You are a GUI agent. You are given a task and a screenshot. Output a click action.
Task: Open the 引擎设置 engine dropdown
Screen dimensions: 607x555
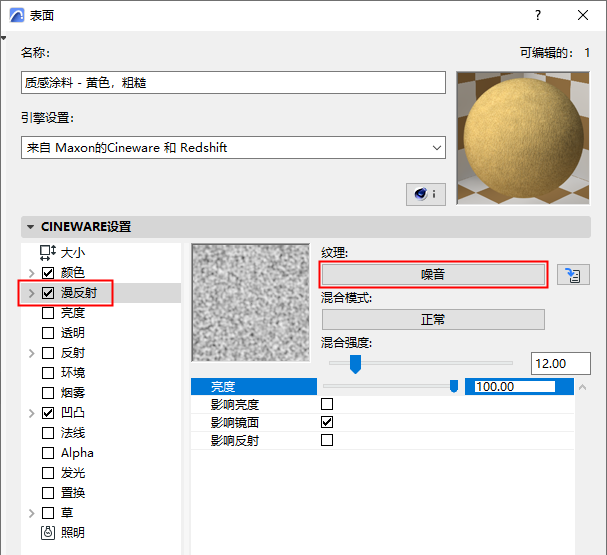(233, 147)
